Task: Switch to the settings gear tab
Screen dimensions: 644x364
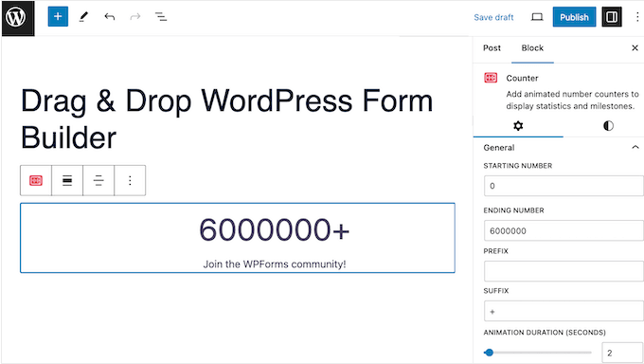Action: click(x=518, y=126)
